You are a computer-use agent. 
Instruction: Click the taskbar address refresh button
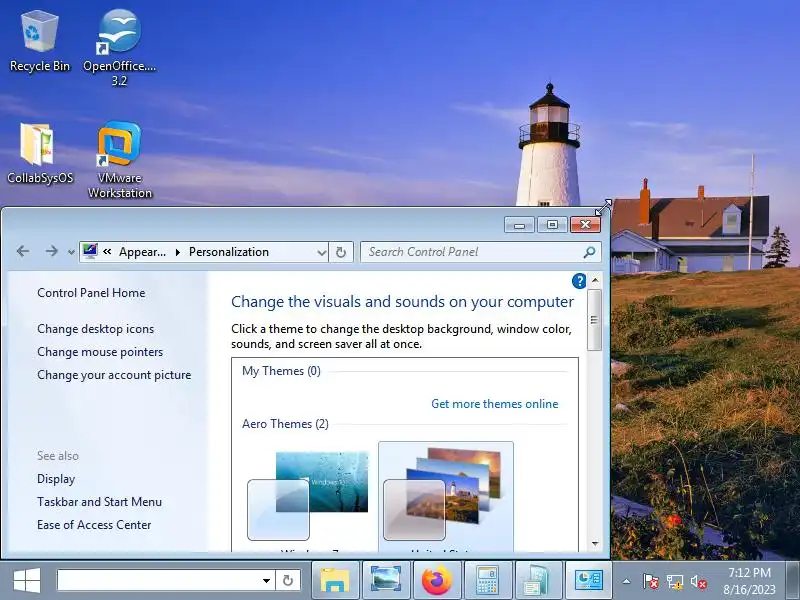coord(288,581)
